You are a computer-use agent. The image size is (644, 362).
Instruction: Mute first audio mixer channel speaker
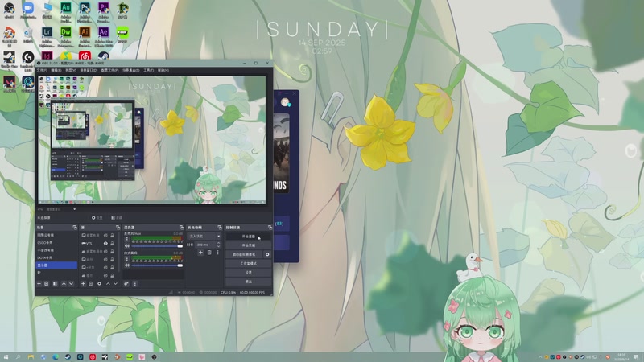pyautogui.click(x=127, y=246)
